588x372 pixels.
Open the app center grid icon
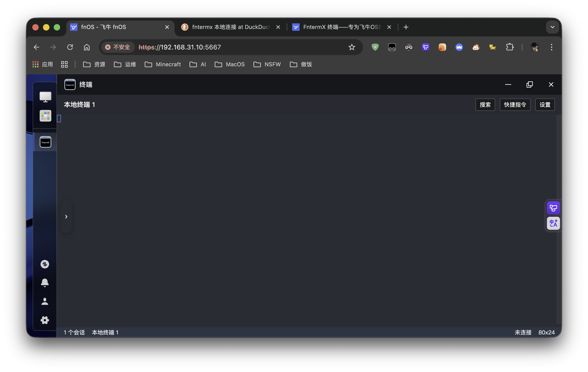pos(45,116)
